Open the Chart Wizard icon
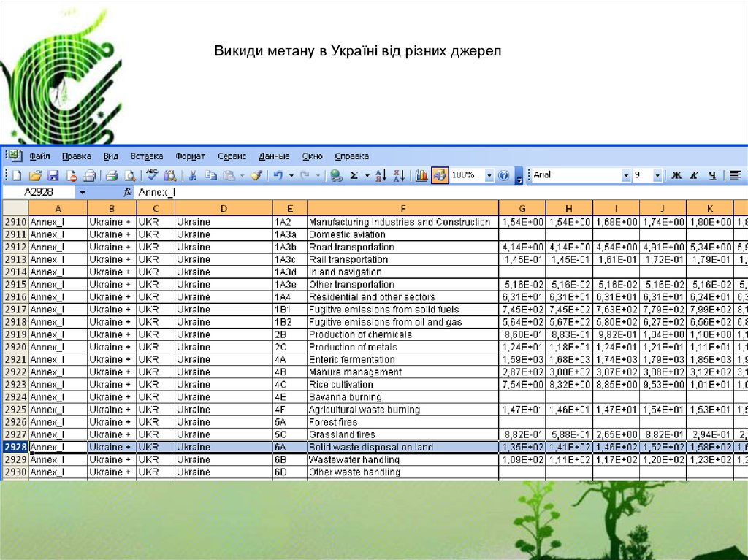The height and width of the screenshot is (560, 748). [x=421, y=175]
